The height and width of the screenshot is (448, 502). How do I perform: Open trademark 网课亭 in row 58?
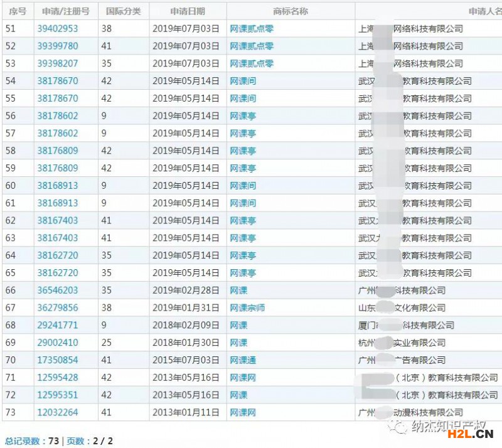pos(243,151)
